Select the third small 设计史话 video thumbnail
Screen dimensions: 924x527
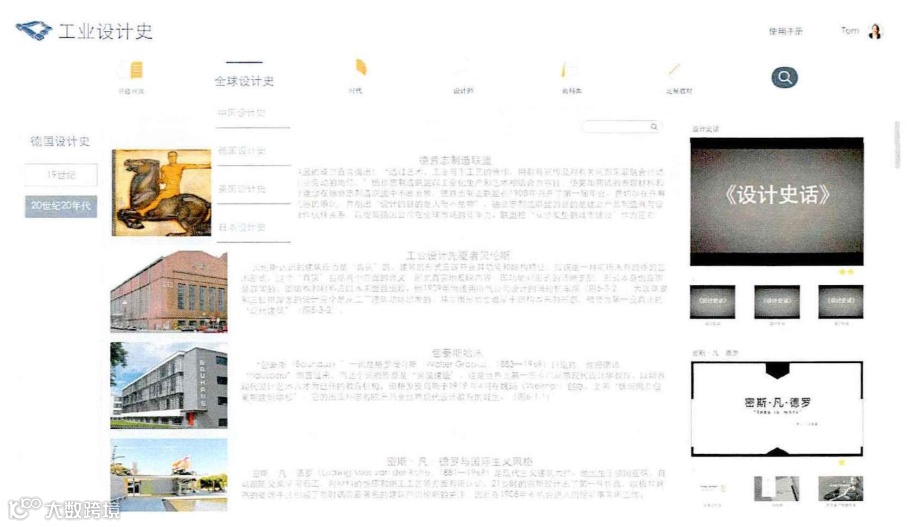tap(841, 301)
